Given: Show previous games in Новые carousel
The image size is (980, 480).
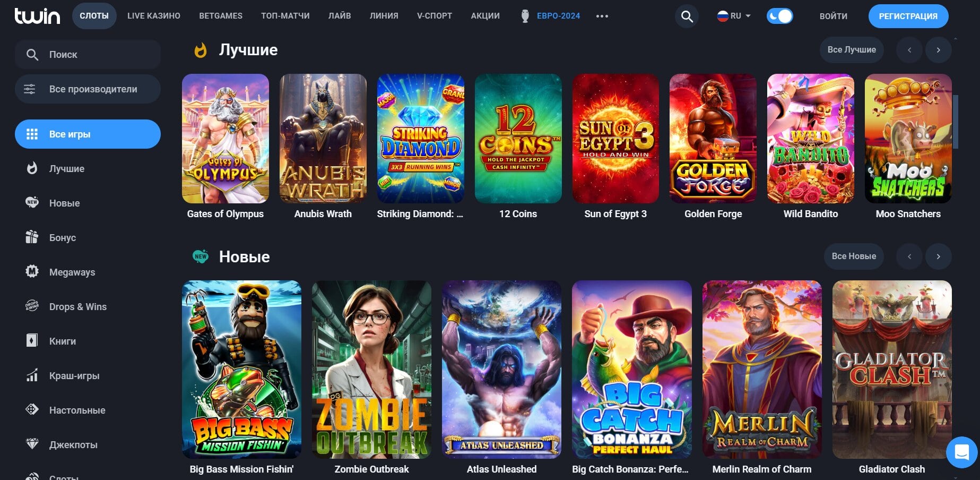Looking at the screenshot, I should point(909,256).
